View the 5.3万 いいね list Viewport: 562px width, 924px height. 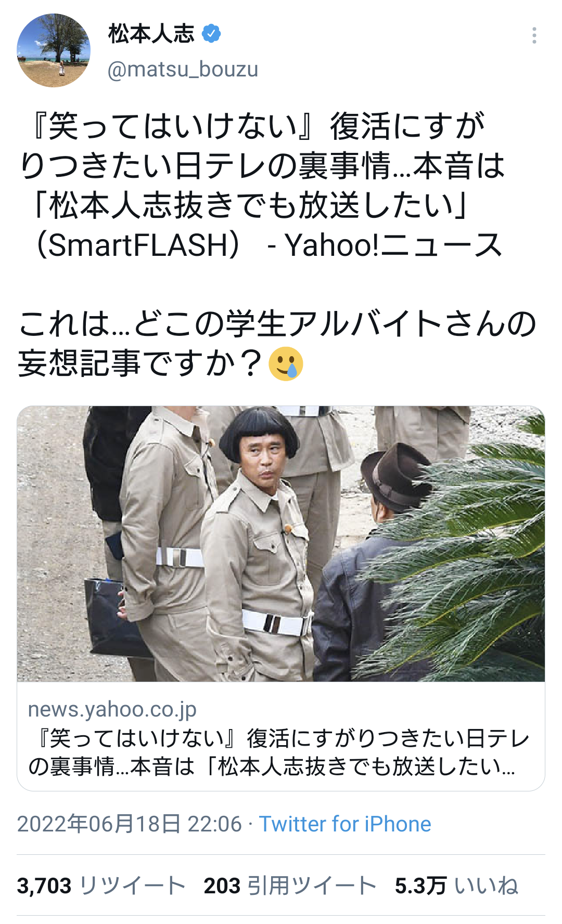[456, 886]
